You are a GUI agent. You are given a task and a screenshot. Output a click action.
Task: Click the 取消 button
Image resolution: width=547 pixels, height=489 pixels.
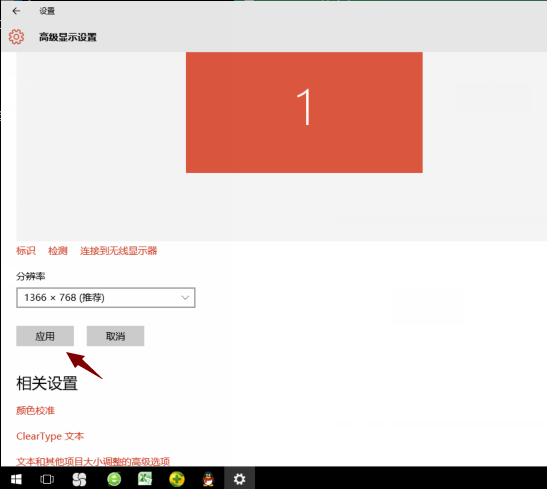[x=115, y=336]
